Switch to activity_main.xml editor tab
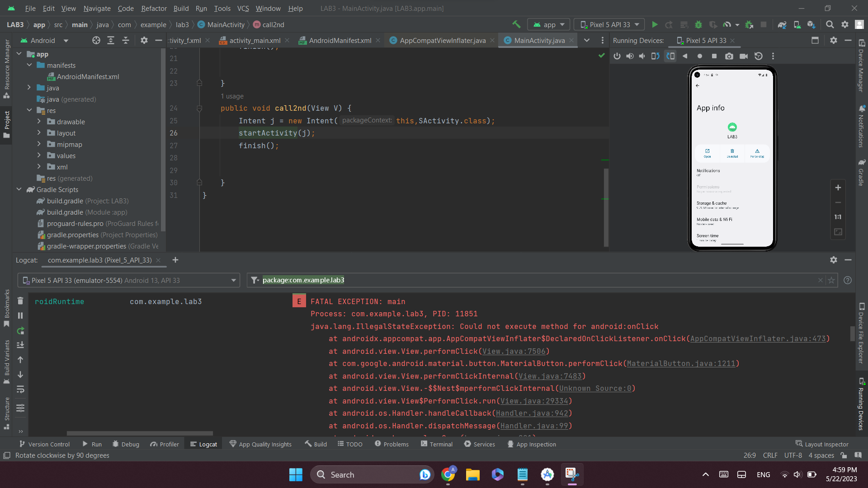This screenshot has width=868, height=488. click(x=255, y=40)
